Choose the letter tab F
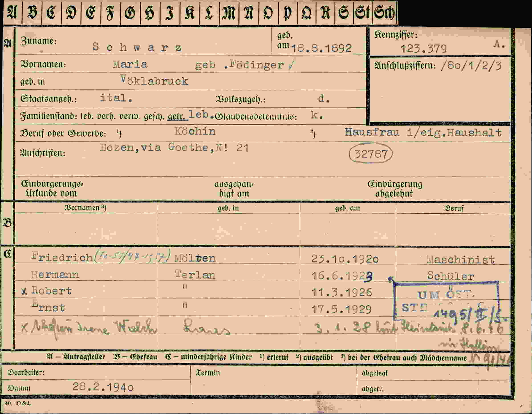The image size is (532, 414). pos(110,13)
